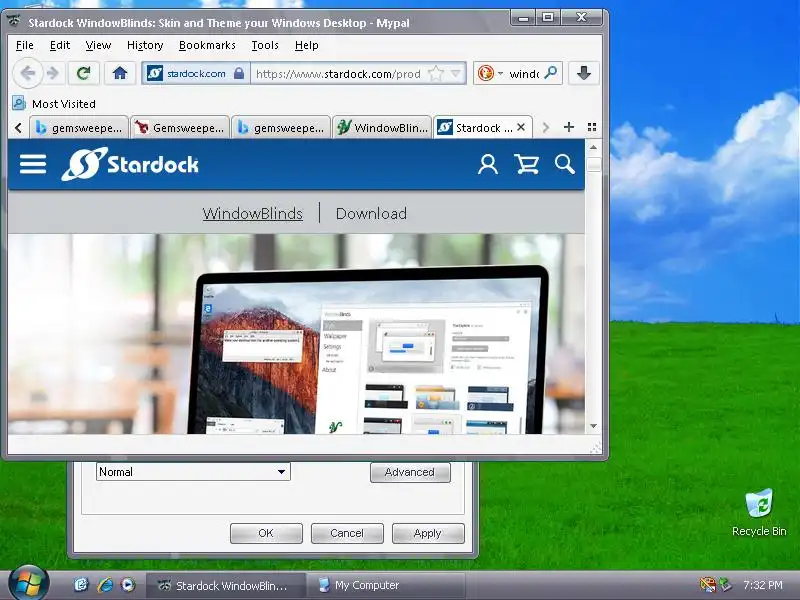Image resolution: width=800 pixels, height=600 pixels.
Task: Open the Windows Start orb
Action: click(x=28, y=584)
